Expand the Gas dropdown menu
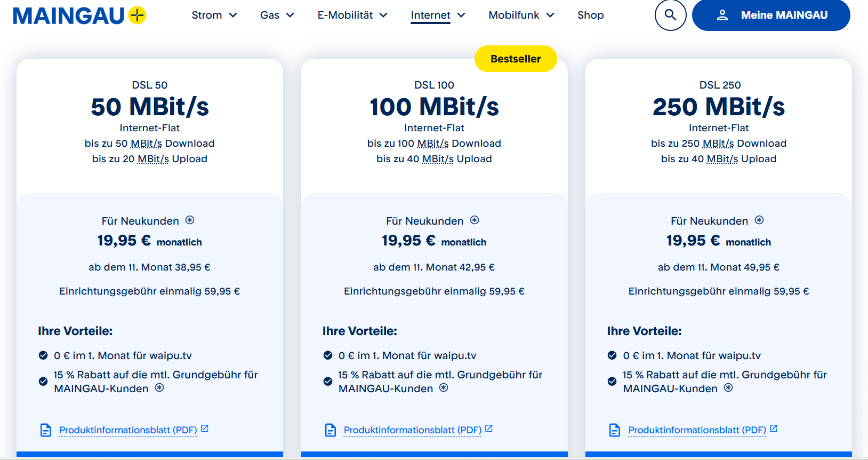Viewport: 868px width, 460px height. (277, 15)
